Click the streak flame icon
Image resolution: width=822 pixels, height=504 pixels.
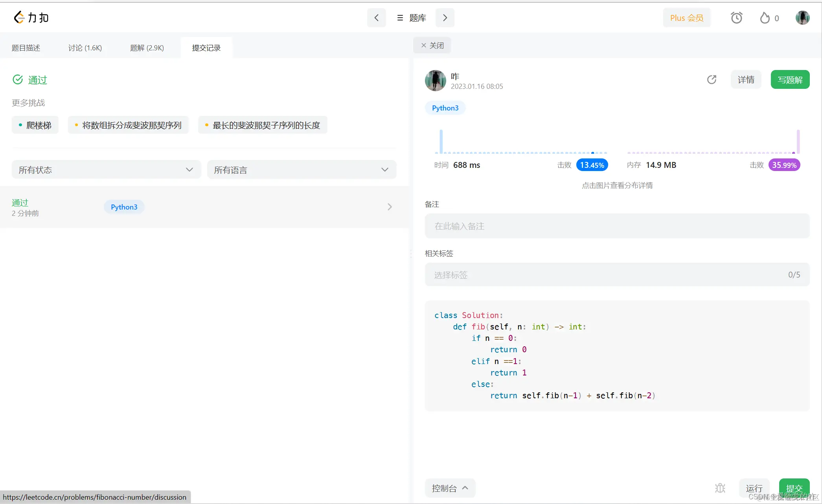click(765, 18)
